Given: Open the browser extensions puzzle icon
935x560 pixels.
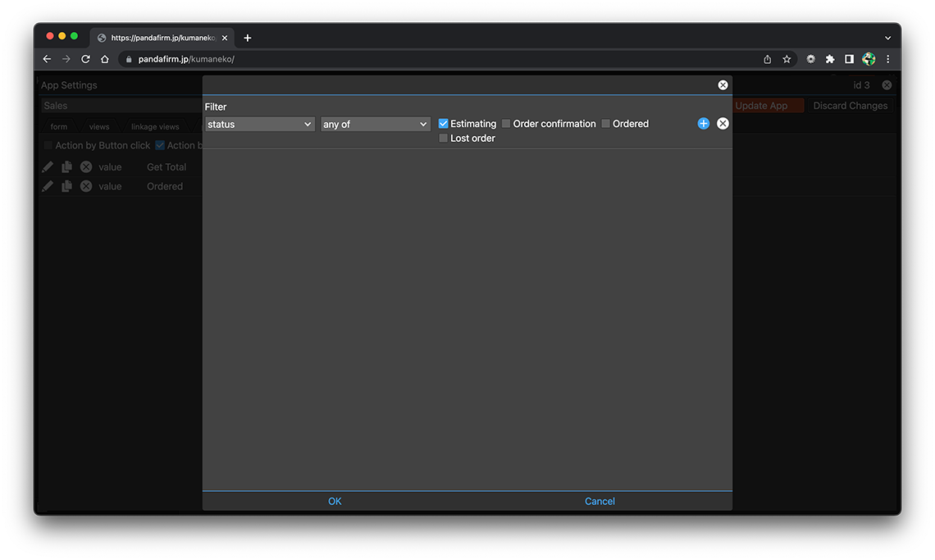Looking at the screenshot, I should click(x=830, y=59).
